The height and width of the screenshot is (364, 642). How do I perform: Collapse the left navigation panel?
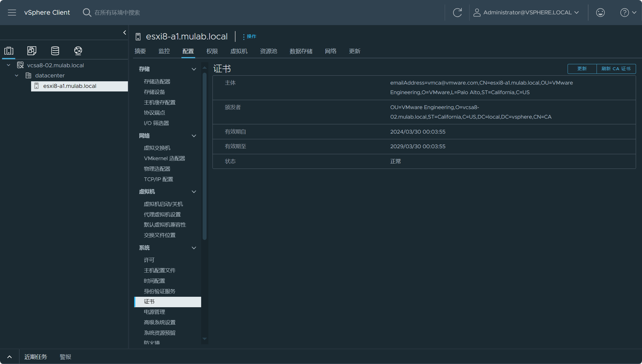[x=125, y=33]
